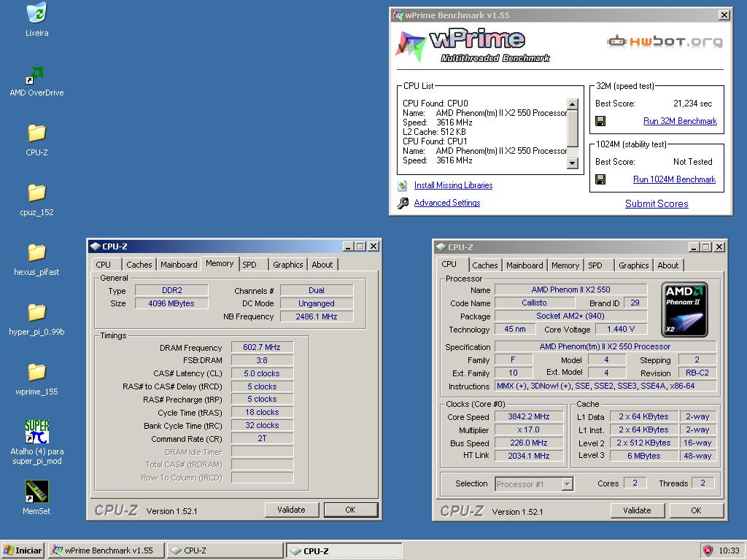Click the CPU List scrollbar thumb
The width and height of the screenshot is (747, 560).
point(572,128)
